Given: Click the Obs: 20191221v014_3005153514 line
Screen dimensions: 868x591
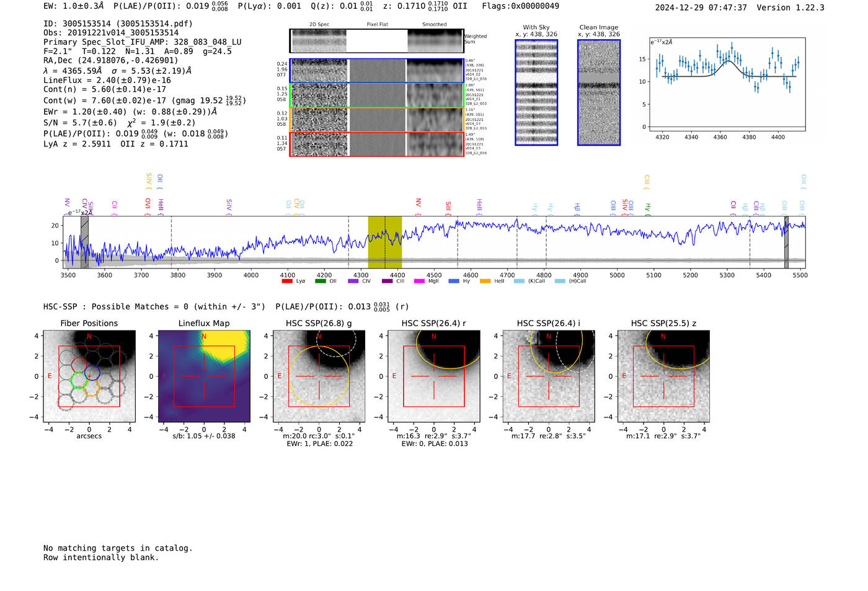Looking at the screenshot, I should click(x=111, y=33).
